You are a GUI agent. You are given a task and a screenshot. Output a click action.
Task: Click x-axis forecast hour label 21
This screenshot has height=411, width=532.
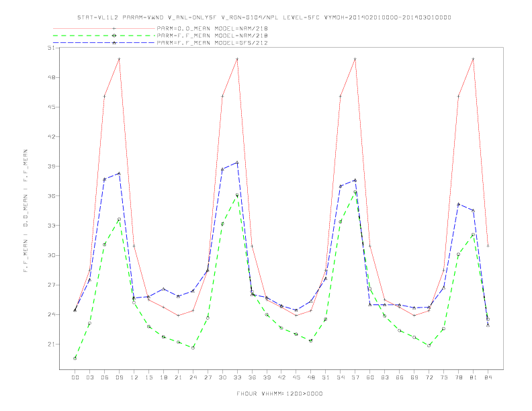click(178, 377)
